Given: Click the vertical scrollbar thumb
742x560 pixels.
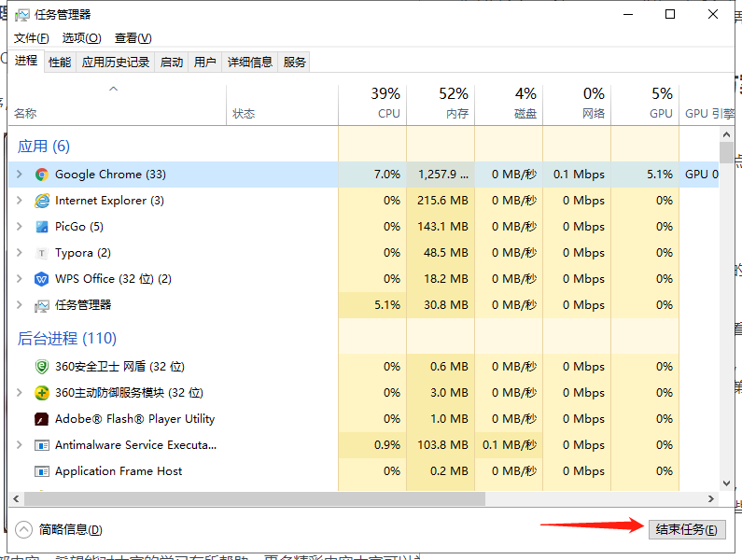Looking at the screenshot, I should coord(726,152).
